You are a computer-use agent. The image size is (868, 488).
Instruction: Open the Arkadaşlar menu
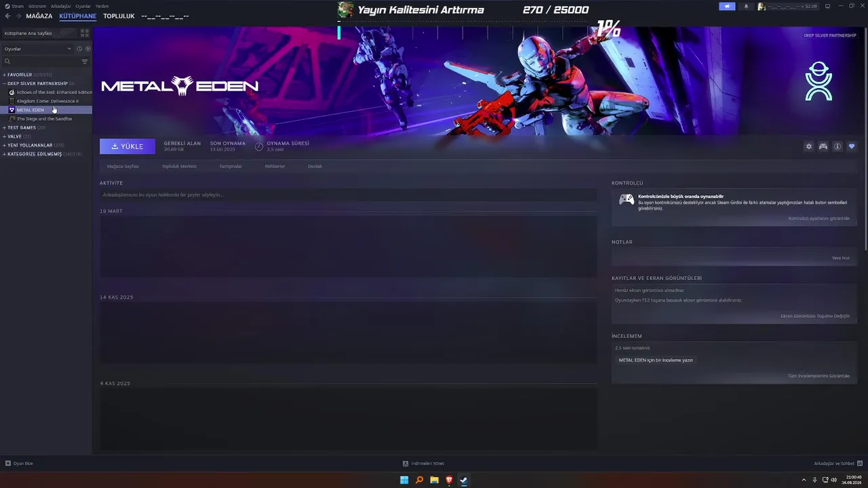coord(61,6)
